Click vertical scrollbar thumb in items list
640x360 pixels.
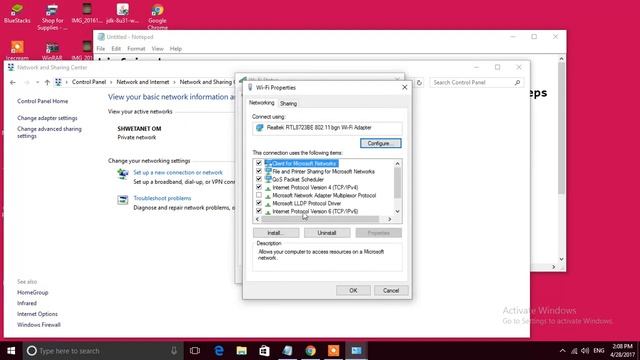pos(398,183)
